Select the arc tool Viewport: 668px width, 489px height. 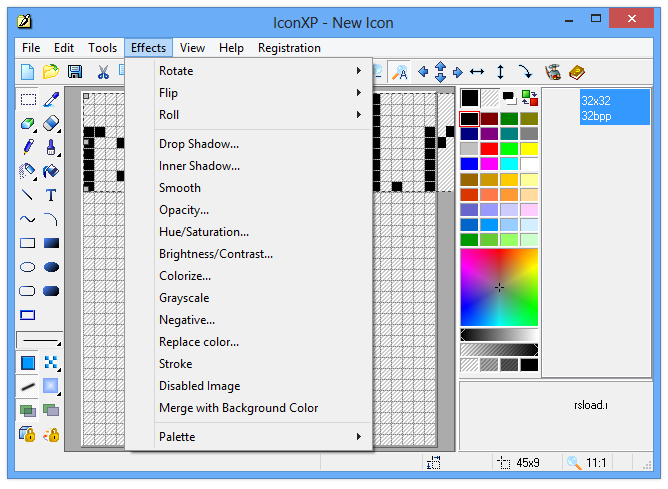(x=51, y=219)
